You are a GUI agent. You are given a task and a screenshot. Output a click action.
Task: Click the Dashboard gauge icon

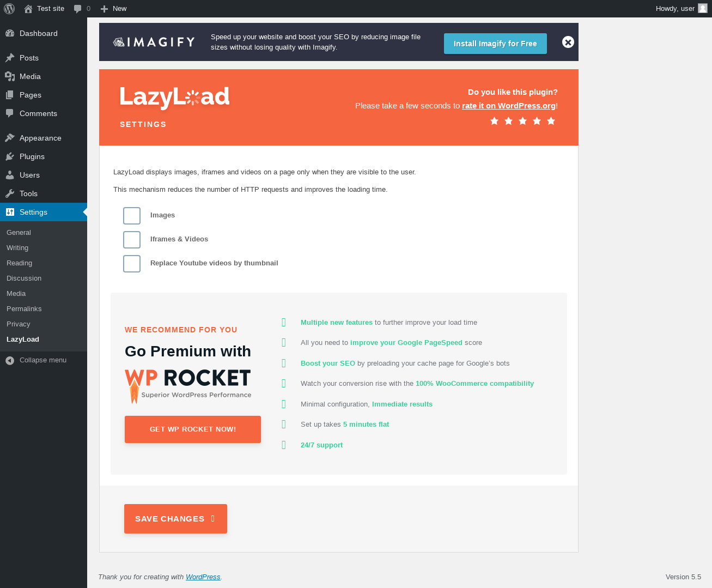[10, 33]
